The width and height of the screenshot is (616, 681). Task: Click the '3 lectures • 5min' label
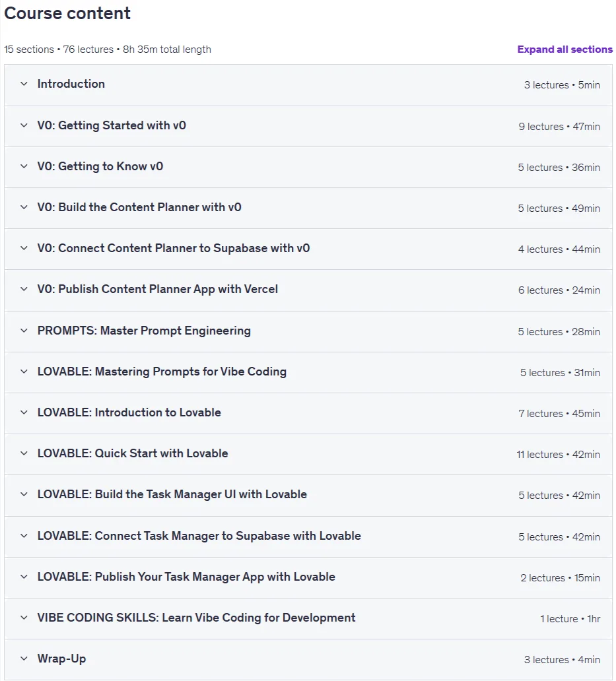[x=562, y=84]
